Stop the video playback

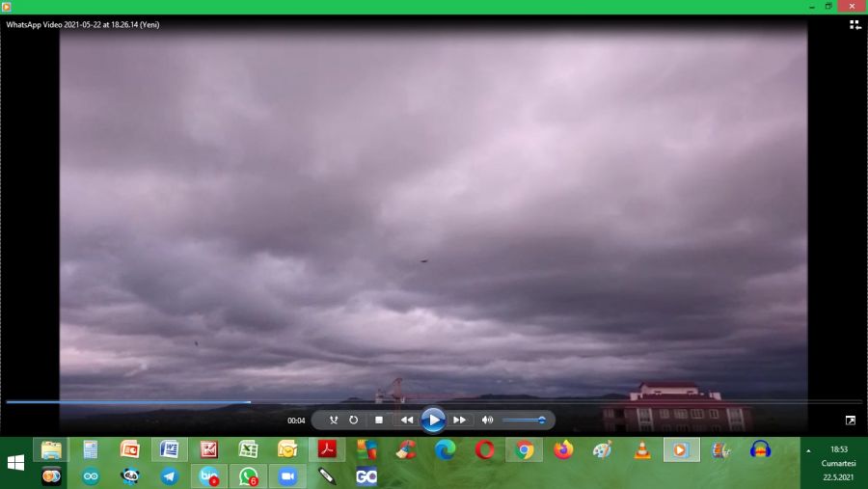[379, 421]
